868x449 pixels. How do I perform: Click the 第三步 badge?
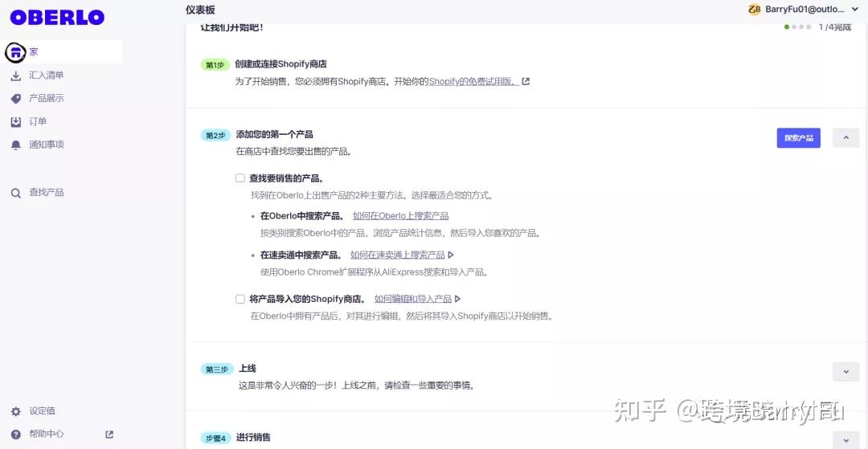coord(217,369)
